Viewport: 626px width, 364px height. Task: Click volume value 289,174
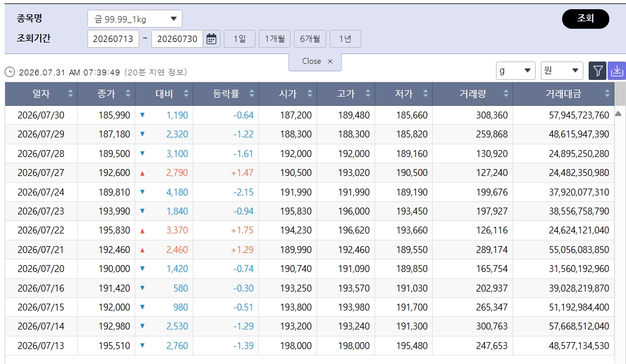point(492,250)
